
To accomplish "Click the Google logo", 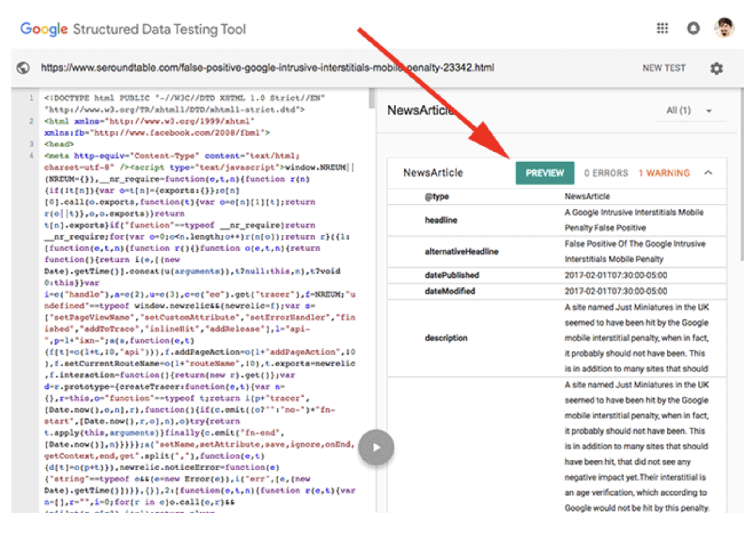I will point(44,29).
